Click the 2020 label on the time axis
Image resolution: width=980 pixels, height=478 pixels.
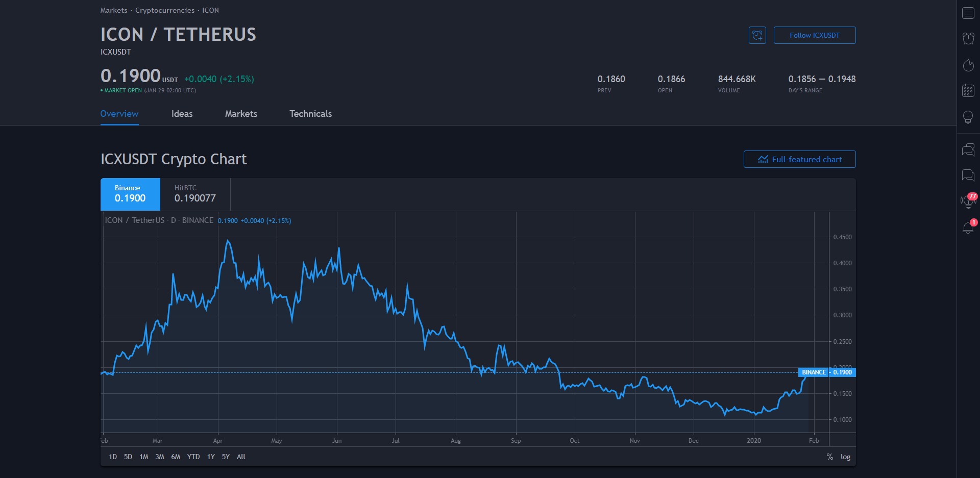pyautogui.click(x=754, y=441)
